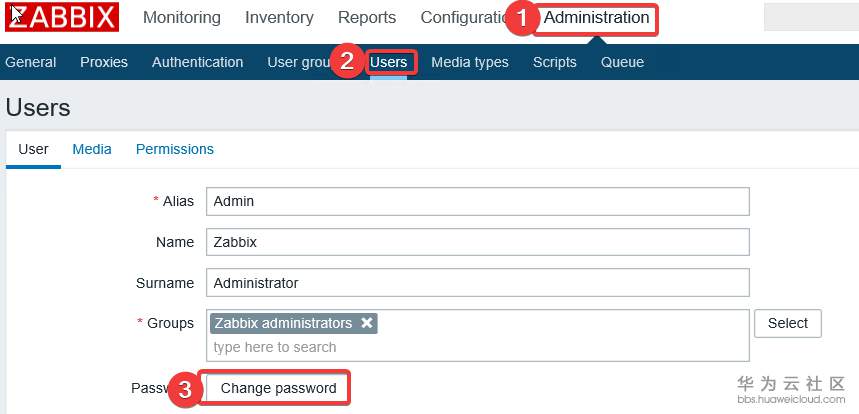Screen dimensions: 859x414
Task: Open Media types page
Action: click(x=469, y=62)
